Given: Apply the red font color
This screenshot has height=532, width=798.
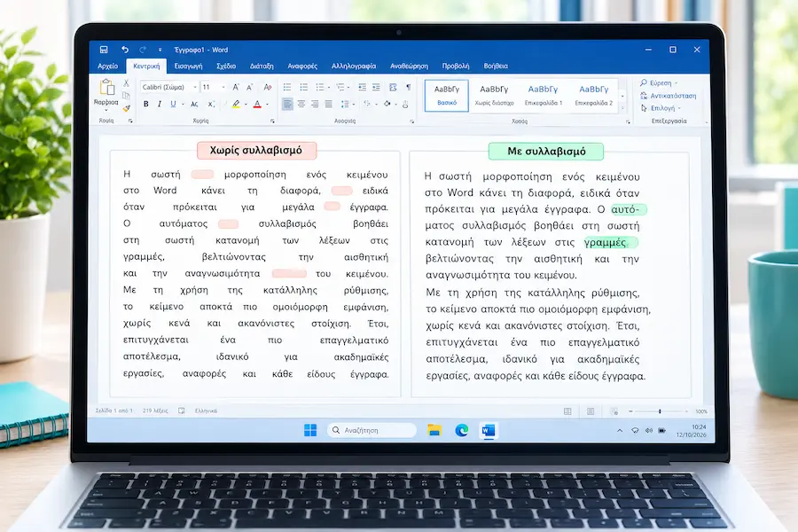Looking at the screenshot, I should click(x=257, y=104).
